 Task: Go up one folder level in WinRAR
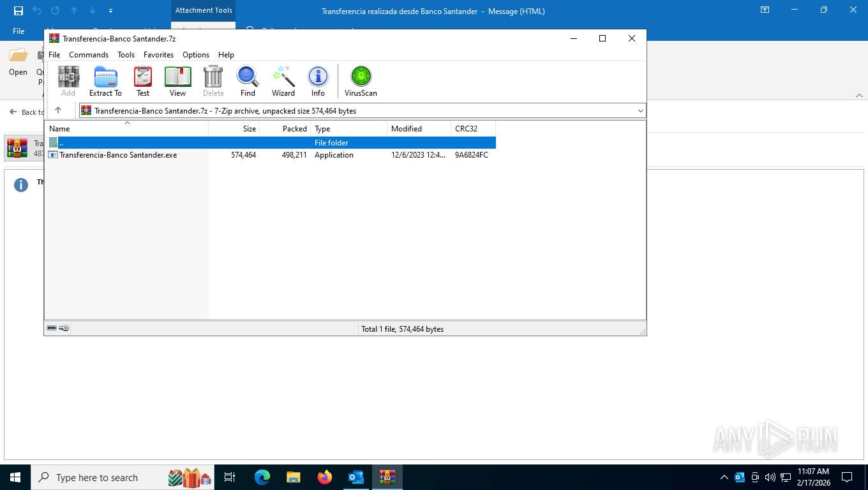point(58,110)
